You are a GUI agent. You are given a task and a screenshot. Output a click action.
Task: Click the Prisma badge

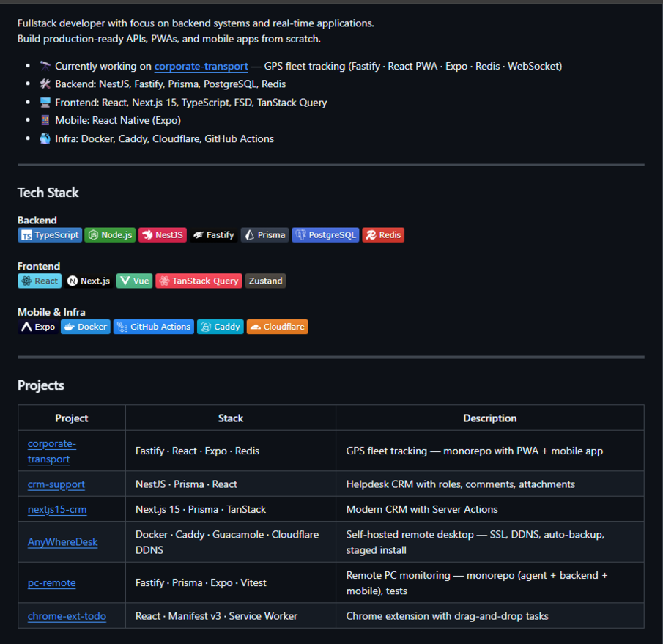point(264,235)
